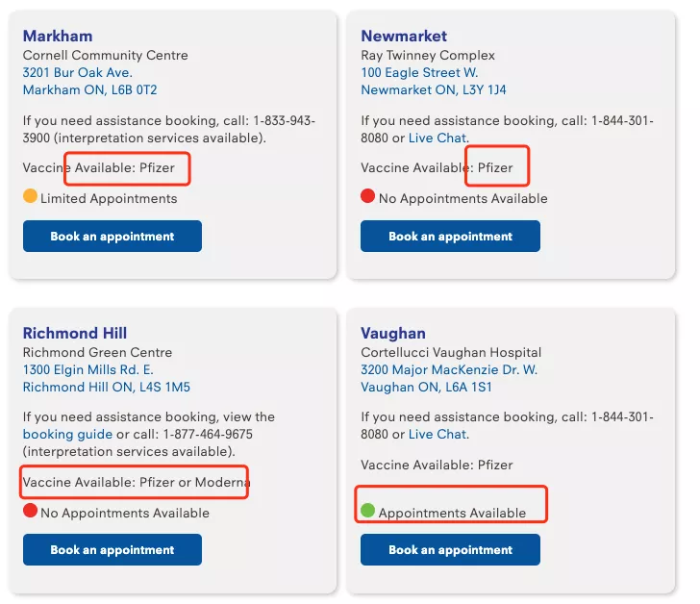Book an appointment at Richmond Hill
Screen dimensions: 700x604
[112, 549]
